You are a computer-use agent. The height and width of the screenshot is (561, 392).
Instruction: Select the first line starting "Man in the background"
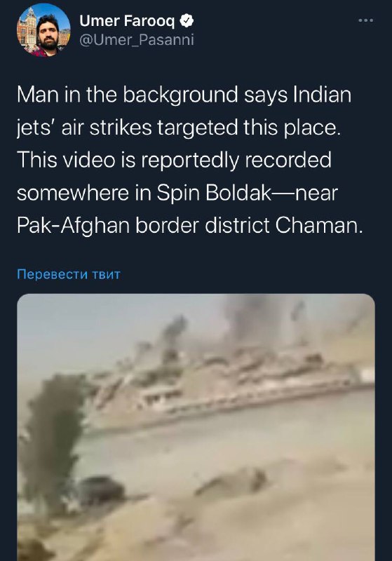184,95
